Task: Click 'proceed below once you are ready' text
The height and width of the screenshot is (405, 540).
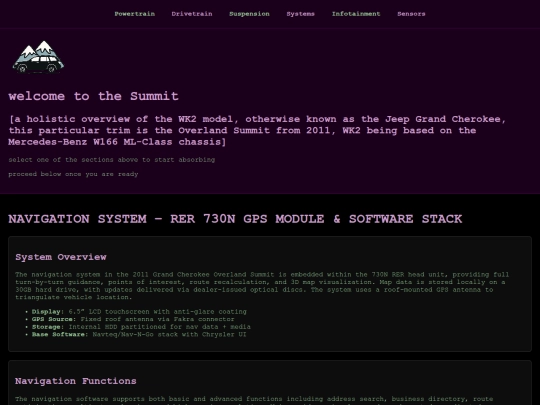Action: tap(73, 174)
